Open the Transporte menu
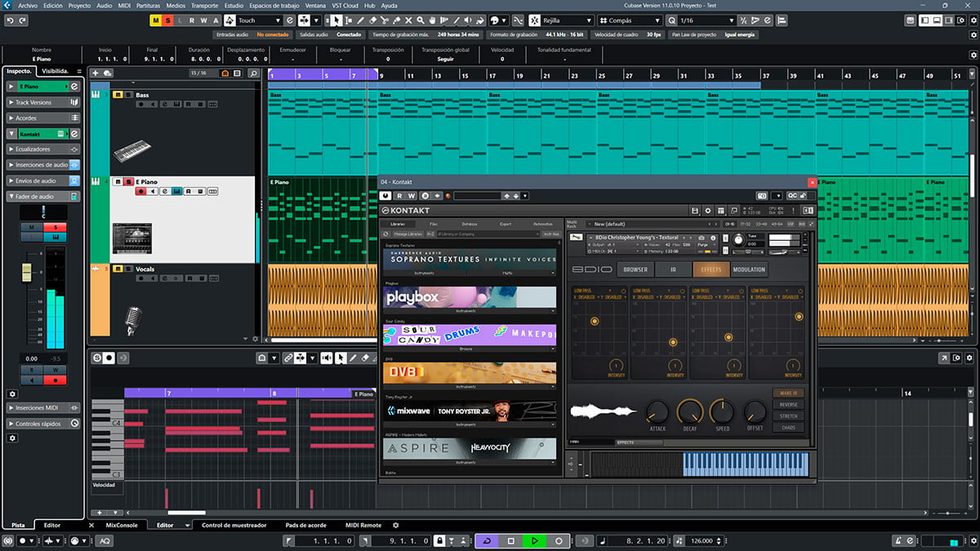The image size is (980, 551). [204, 5]
